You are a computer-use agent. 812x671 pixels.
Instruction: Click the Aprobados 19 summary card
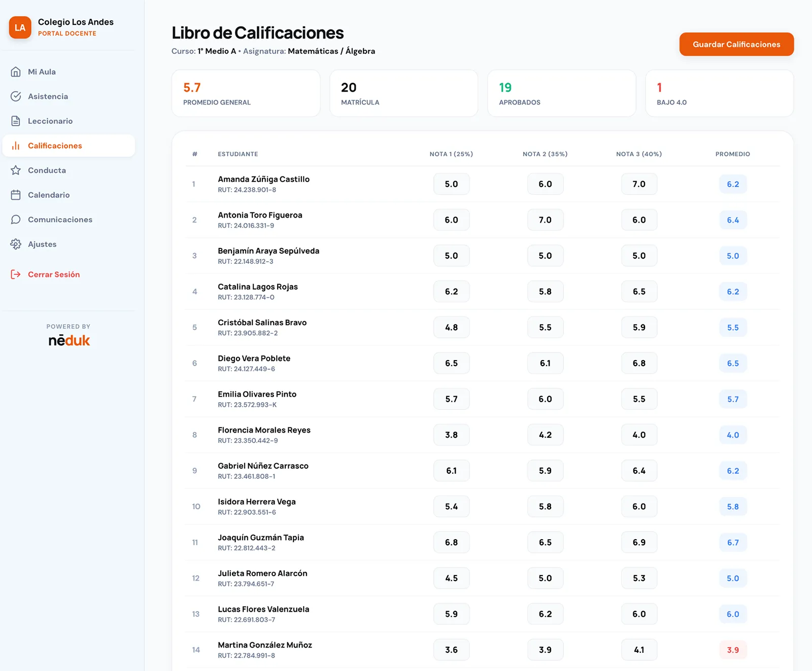pos(561,93)
